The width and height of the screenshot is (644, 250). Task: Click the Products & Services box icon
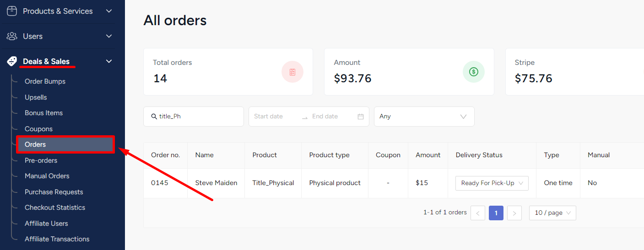click(x=12, y=11)
